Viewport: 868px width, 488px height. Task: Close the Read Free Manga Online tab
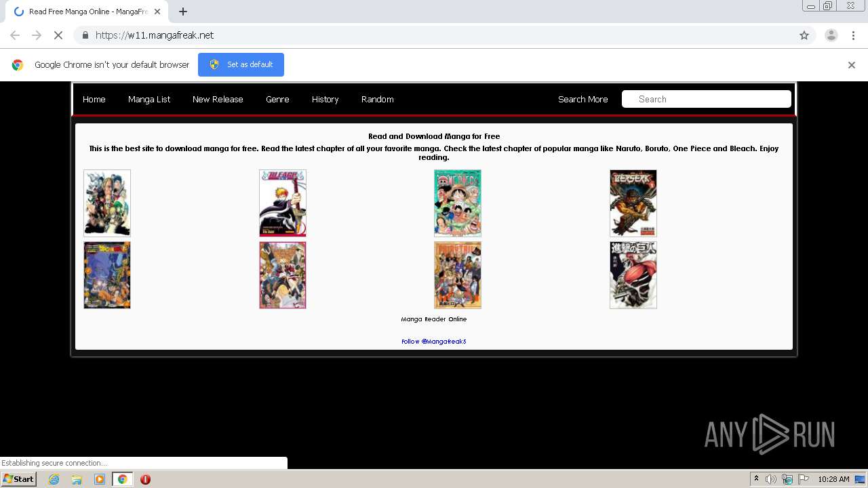pos(157,12)
